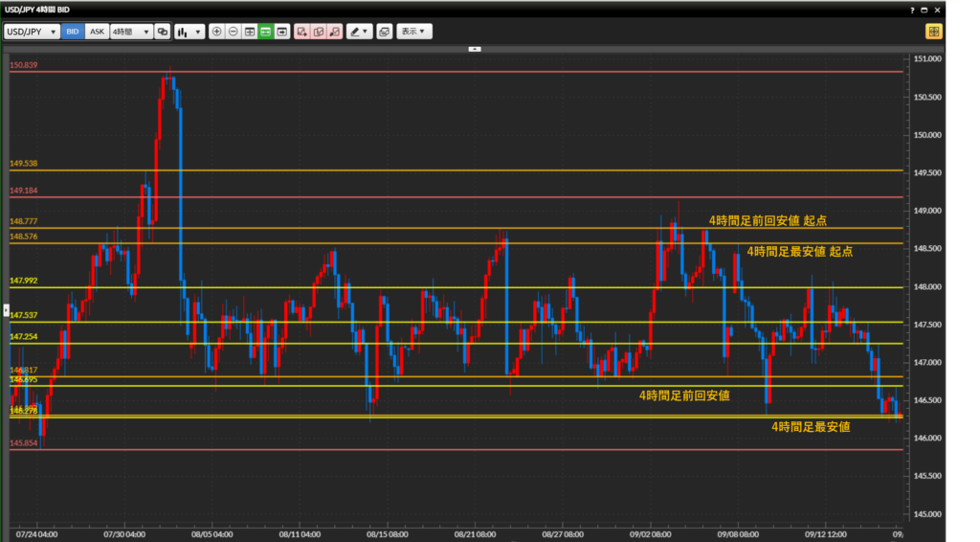Open the help question mark icon
This screenshot has width=980, height=542.
tap(912, 9)
